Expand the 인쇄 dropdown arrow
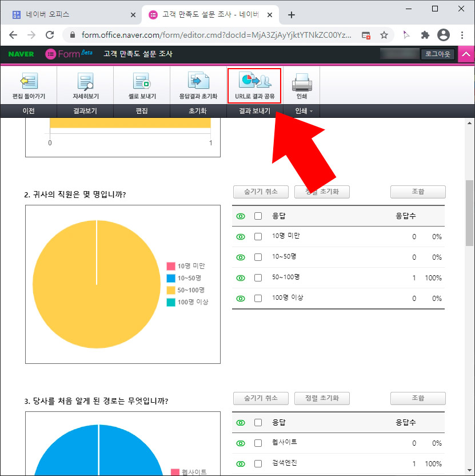This screenshot has height=476, width=475. [312, 111]
